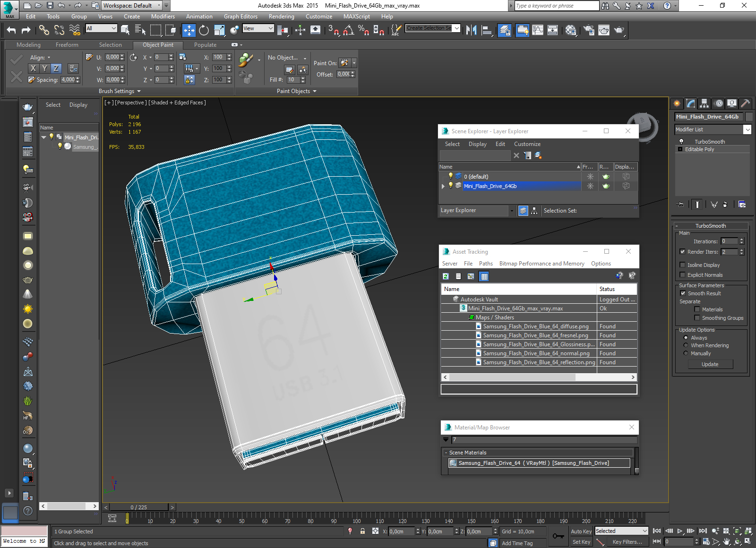Click the Paint Objects brush icon
The height and width of the screenshot is (548, 756).
click(245, 60)
